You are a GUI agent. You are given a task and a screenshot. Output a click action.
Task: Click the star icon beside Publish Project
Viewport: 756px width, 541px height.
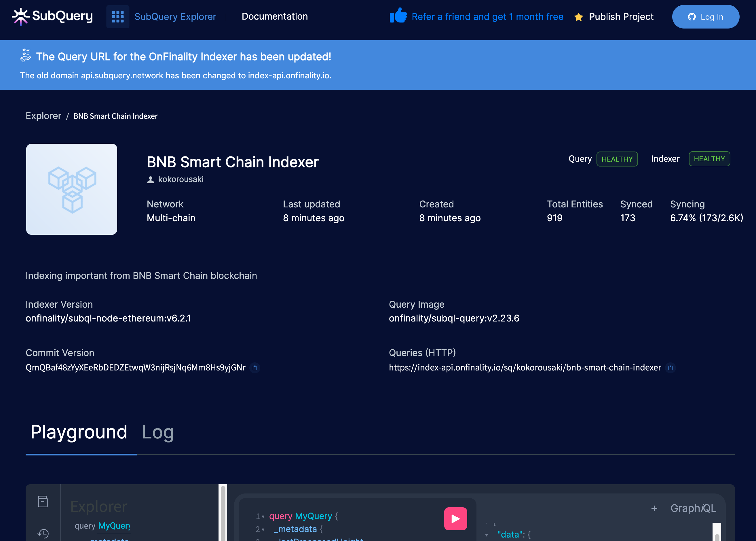click(578, 17)
